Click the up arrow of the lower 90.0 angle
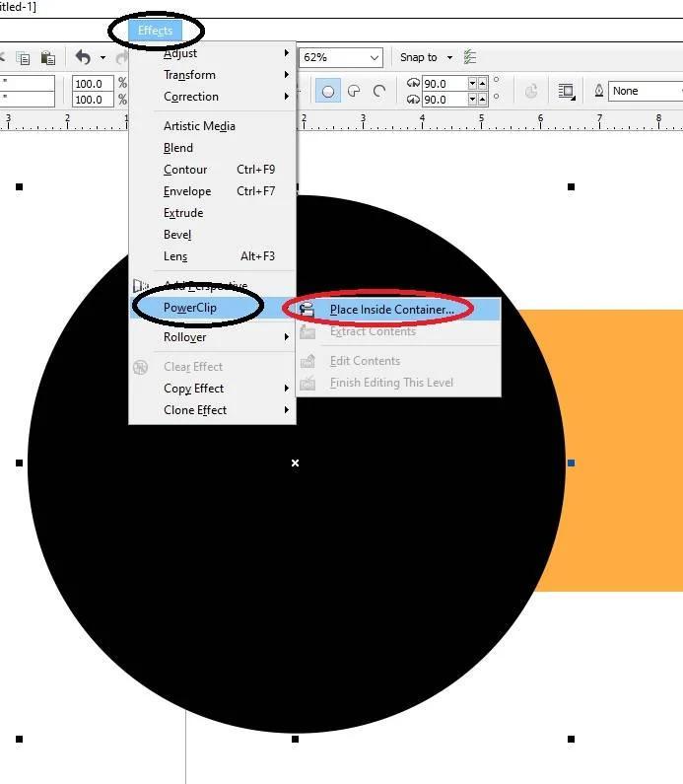This screenshot has height=784, width=683. tap(482, 100)
